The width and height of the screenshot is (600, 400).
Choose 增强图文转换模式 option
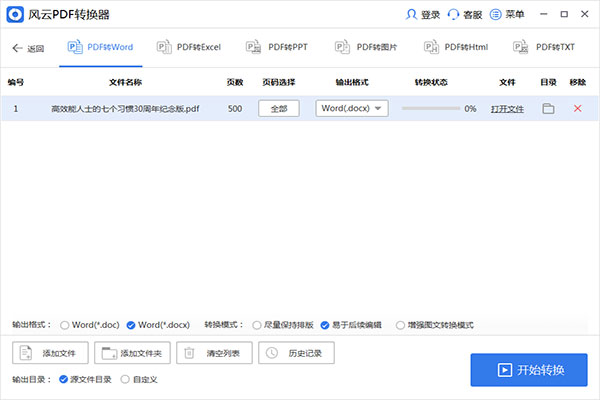[x=400, y=325]
